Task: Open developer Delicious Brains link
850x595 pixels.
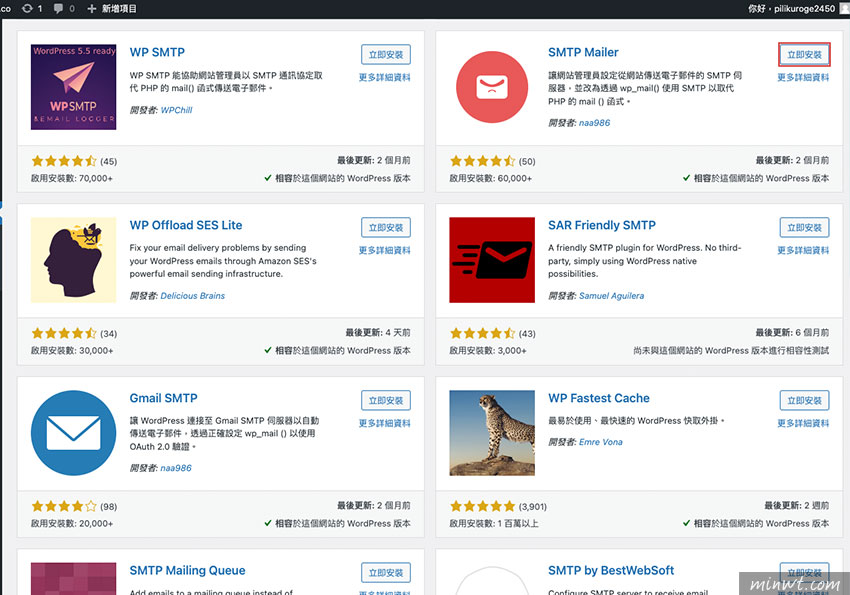Action: 192,296
